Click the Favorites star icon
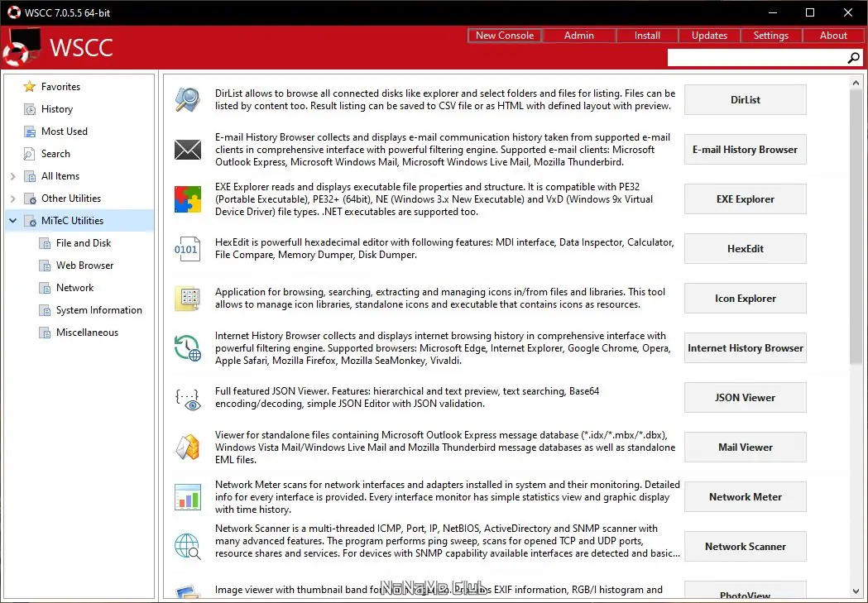The image size is (868, 603). click(29, 87)
